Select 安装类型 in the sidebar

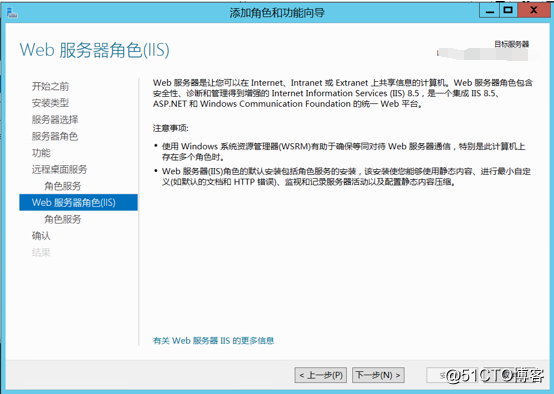[x=50, y=103]
